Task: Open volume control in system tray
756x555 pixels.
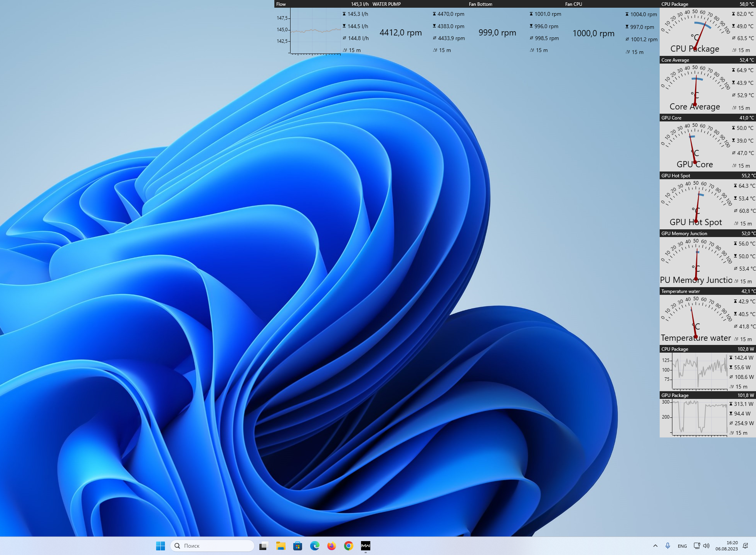Action: point(706,546)
